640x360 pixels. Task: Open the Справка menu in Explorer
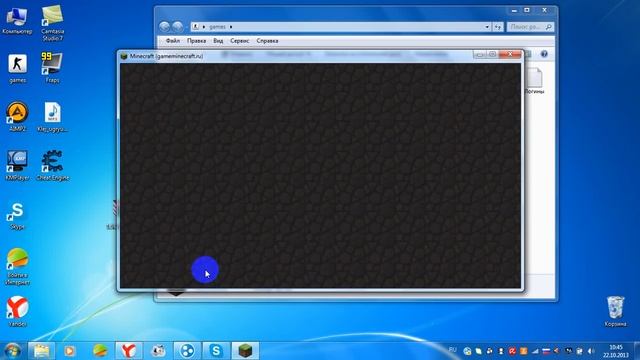point(267,41)
